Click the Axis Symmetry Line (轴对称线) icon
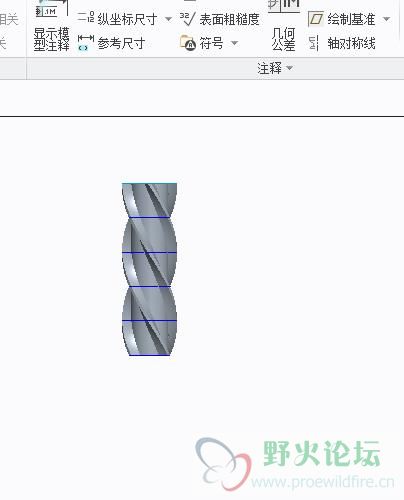Screen dimensions: 404x500 [x=314, y=43]
